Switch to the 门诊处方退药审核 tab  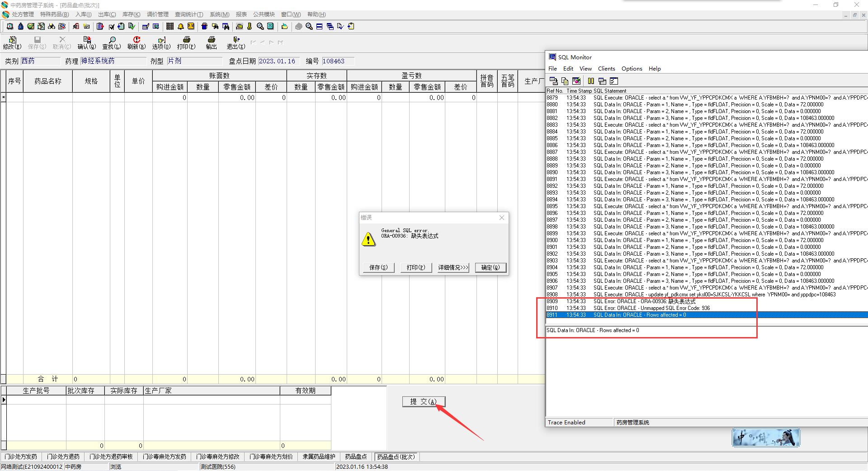click(x=111, y=457)
